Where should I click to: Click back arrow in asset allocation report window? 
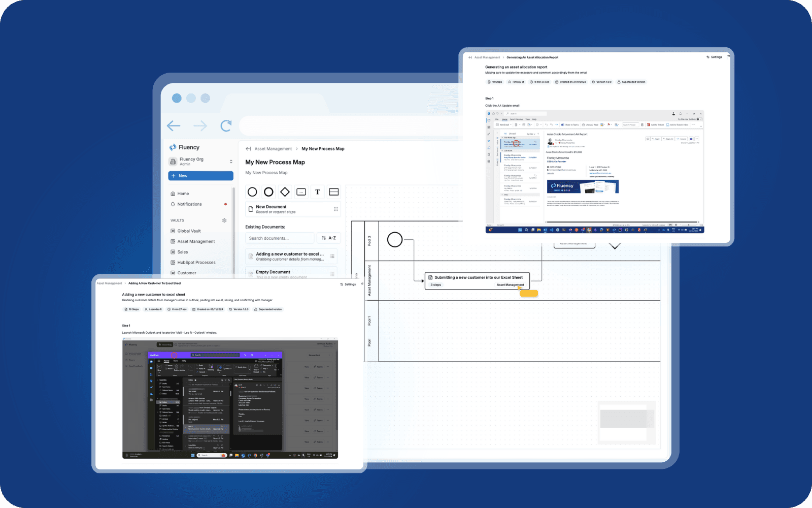pyautogui.click(x=470, y=57)
